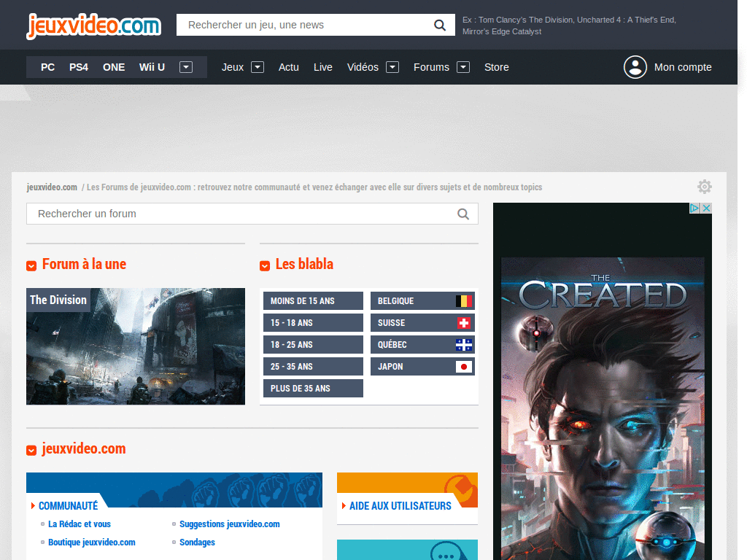Click the Mon compte link
Image resolution: width=747 pixels, height=560 pixels.
683,67
